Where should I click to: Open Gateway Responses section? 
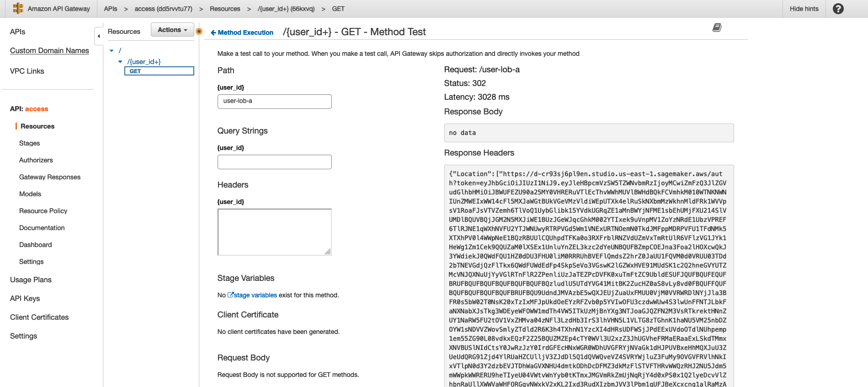[50, 177]
